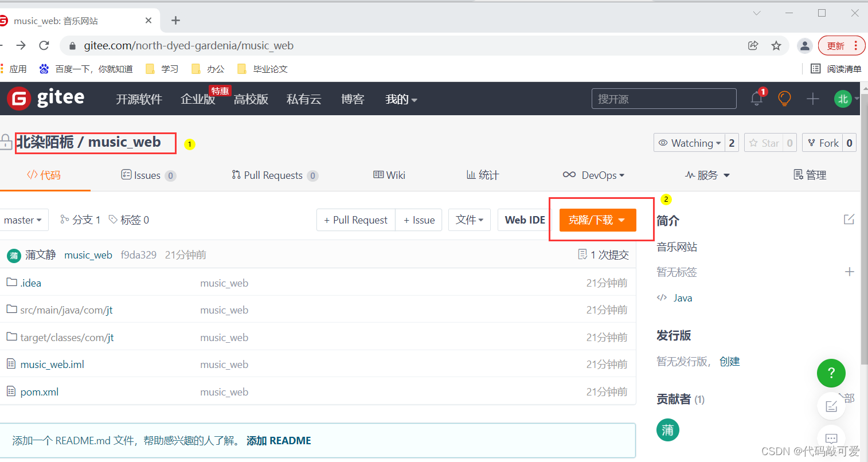Click the 添加 README link
Viewport: 868px width, 462px height.
click(279, 441)
